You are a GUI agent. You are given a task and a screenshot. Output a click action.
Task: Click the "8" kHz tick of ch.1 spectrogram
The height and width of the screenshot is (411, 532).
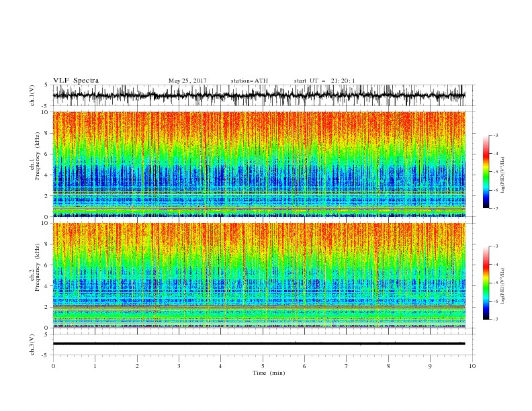pyautogui.click(x=47, y=133)
